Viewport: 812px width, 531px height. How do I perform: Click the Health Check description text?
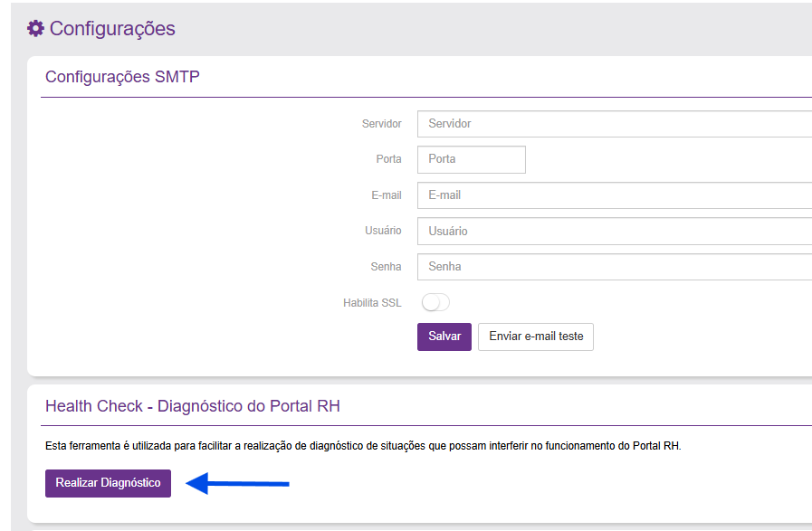coord(362,447)
